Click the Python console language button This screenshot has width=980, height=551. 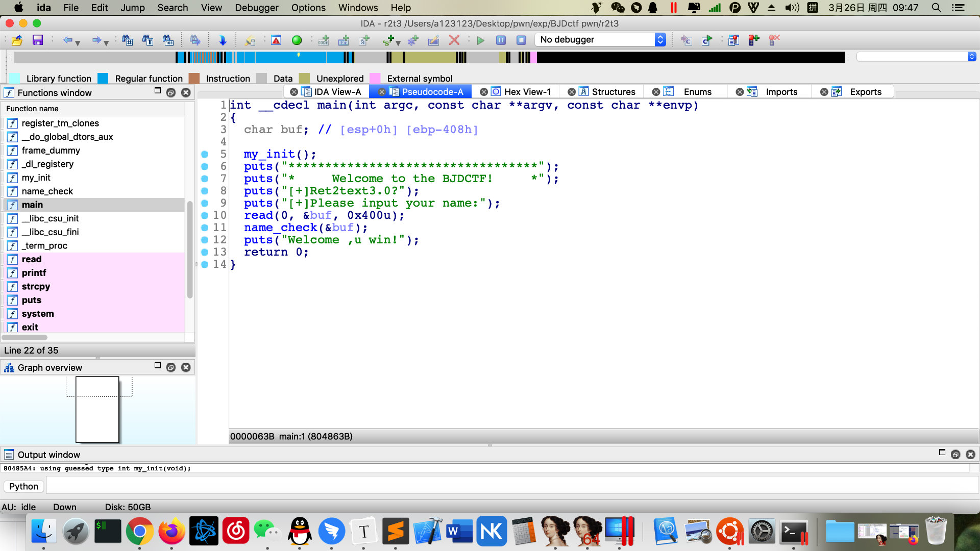[x=23, y=486]
